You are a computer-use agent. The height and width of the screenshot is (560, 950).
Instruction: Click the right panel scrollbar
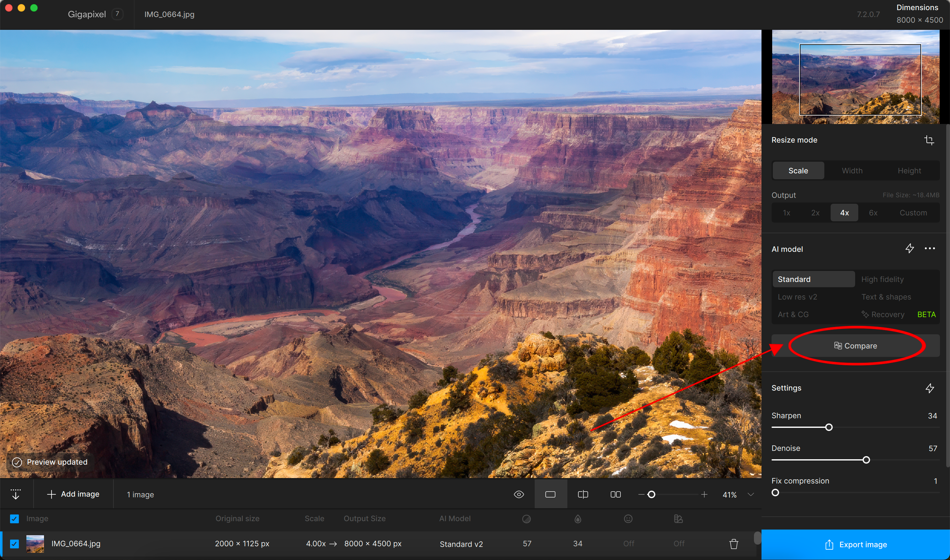[x=948, y=296]
